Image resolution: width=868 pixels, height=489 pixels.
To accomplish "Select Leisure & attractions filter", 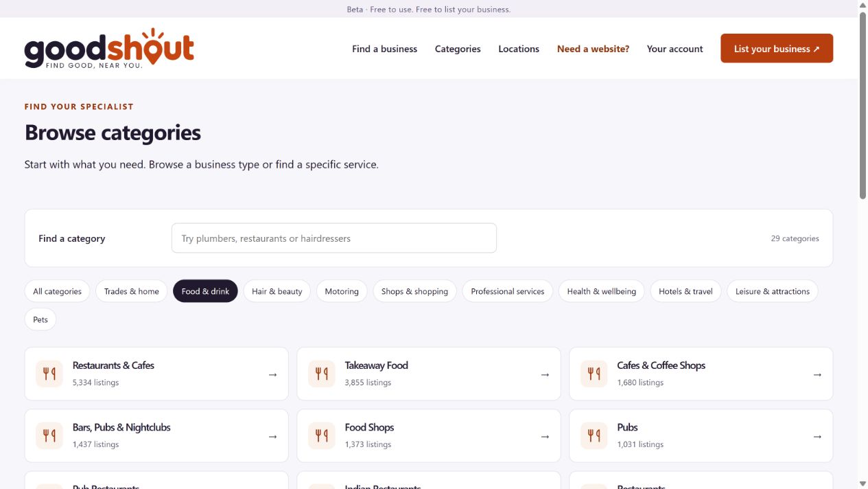I will point(773,291).
